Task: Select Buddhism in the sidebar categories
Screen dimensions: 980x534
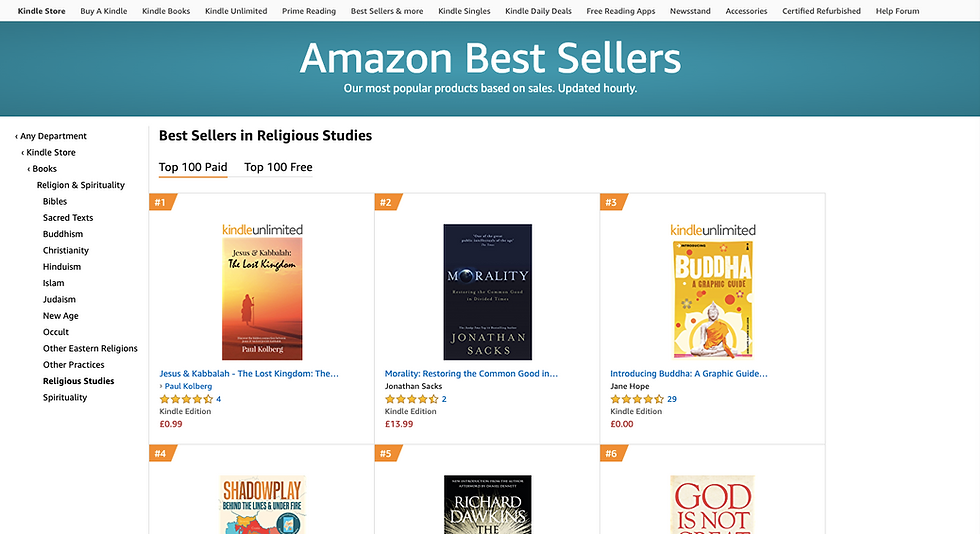Action: pos(63,234)
